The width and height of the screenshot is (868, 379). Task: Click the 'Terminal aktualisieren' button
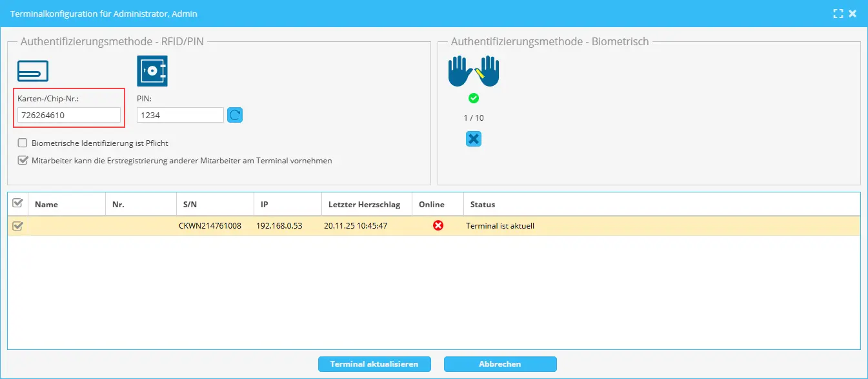click(x=374, y=364)
